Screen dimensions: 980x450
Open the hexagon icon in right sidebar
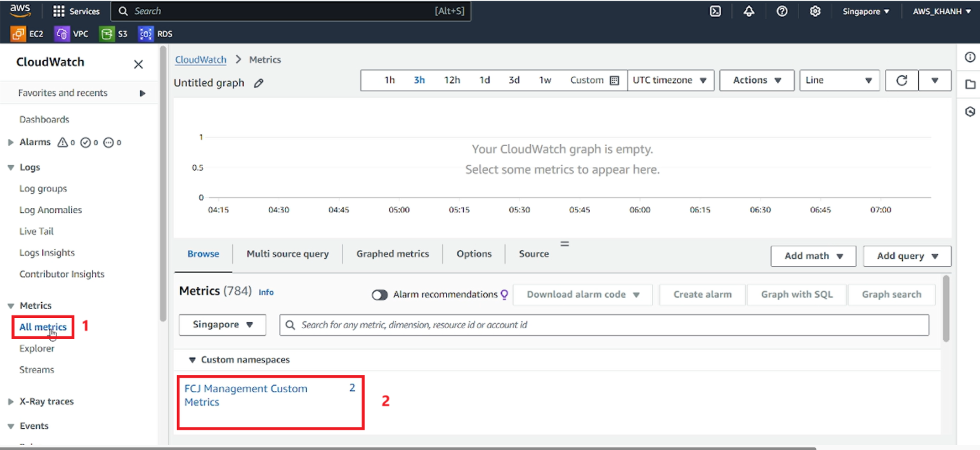click(970, 112)
